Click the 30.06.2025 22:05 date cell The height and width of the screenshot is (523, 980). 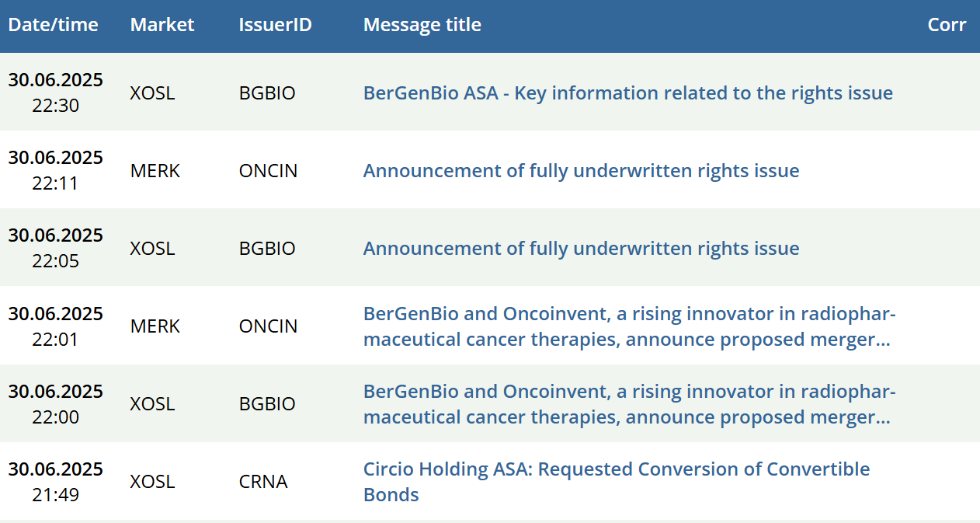point(56,248)
